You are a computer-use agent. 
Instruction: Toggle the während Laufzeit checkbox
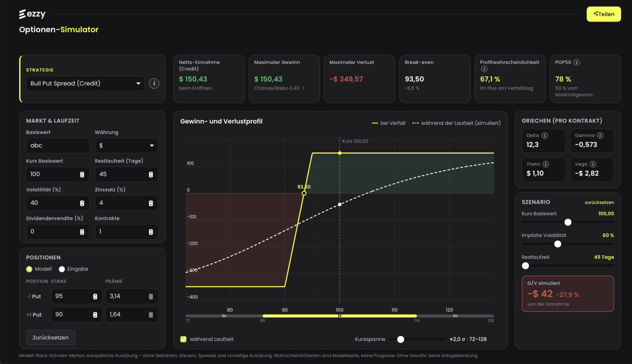(184, 339)
